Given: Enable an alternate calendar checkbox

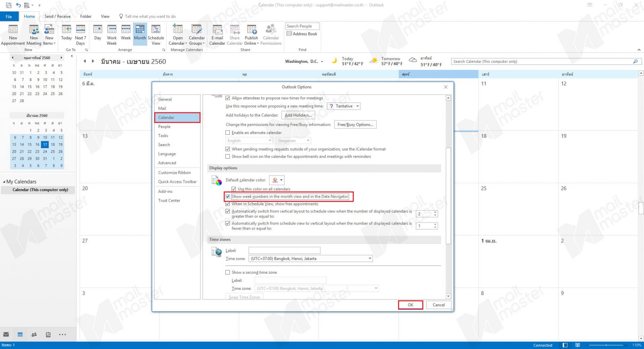Looking at the screenshot, I should click(x=228, y=132).
